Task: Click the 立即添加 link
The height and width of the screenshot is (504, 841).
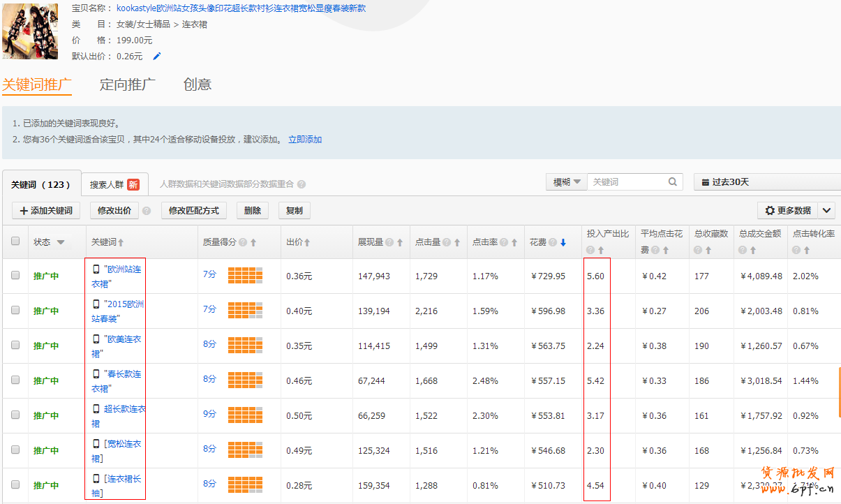Action: coord(305,140)
